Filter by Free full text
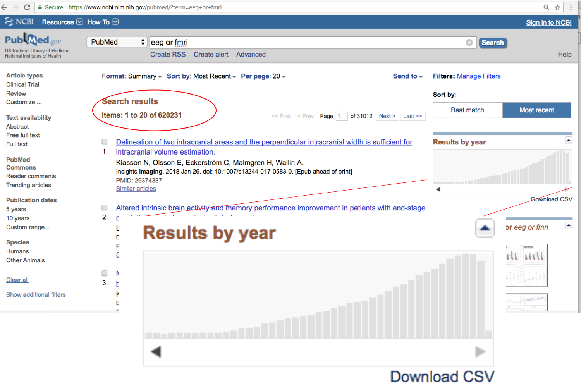Viewport: 581px width, 392px height. (x=23, y=135)
